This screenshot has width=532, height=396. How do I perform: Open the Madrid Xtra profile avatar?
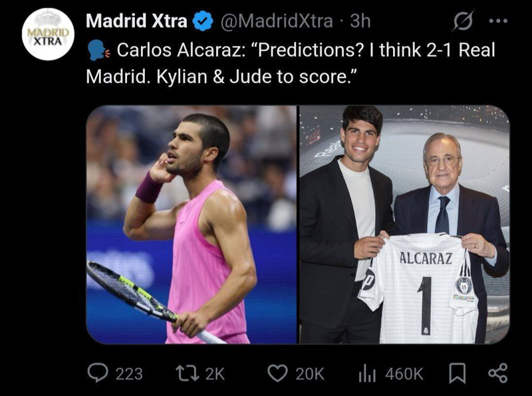click(48, 34)
